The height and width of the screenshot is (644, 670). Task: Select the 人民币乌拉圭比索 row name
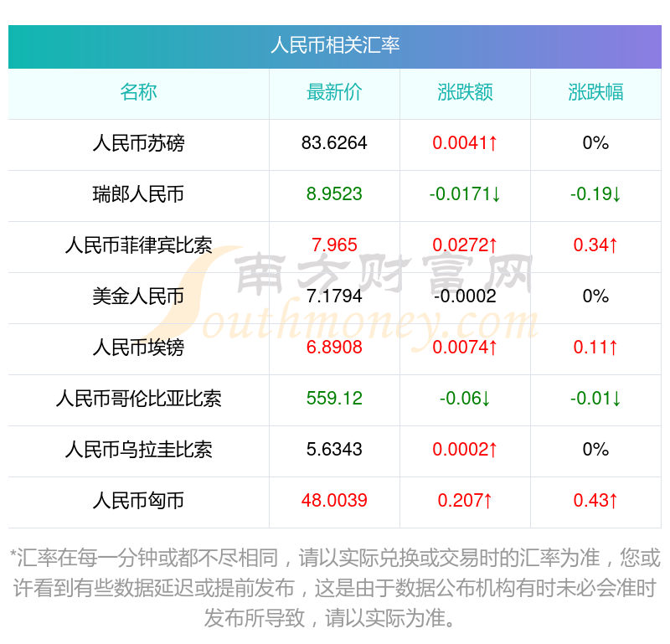pos(138,450)
